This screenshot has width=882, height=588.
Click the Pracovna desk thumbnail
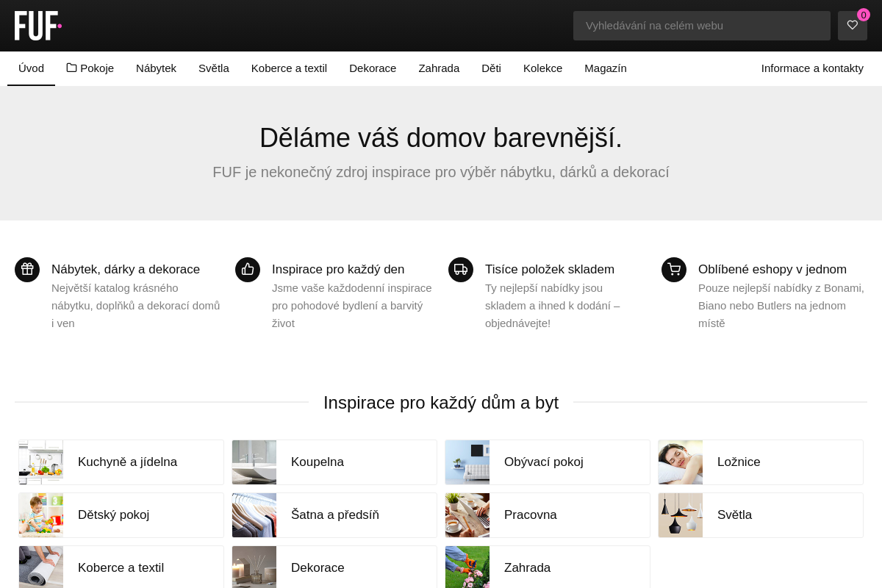point(467,515)
